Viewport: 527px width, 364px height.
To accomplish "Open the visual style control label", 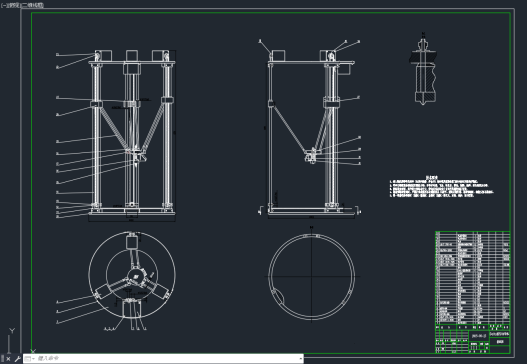I will click(x=32, y=5).
